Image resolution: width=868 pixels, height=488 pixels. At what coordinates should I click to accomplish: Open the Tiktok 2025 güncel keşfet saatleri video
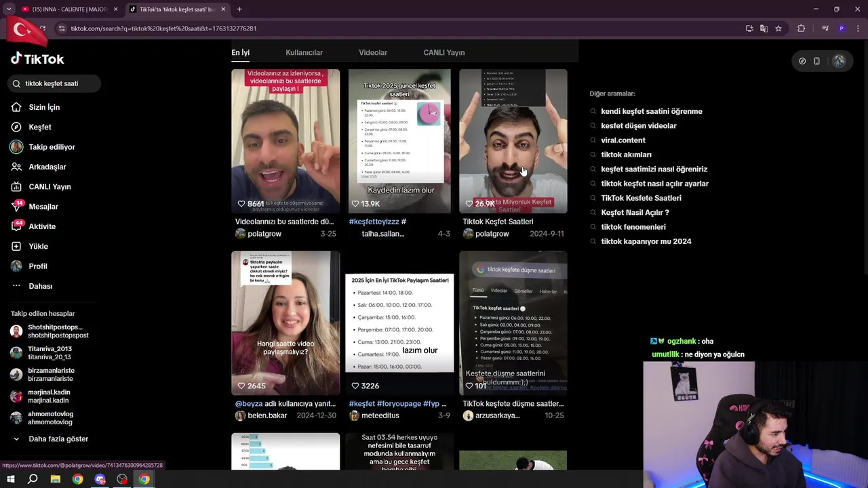coord(399,141)
